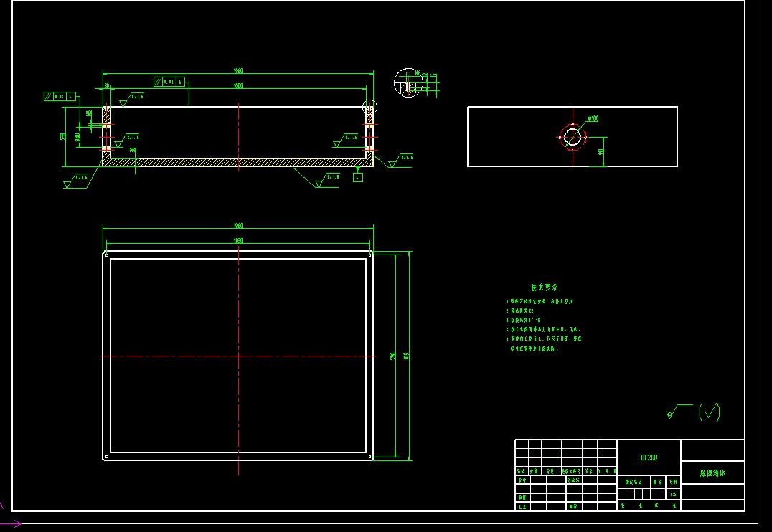Select the parenthesized check symbol above title block
The image size is (772, 532).
710,412
